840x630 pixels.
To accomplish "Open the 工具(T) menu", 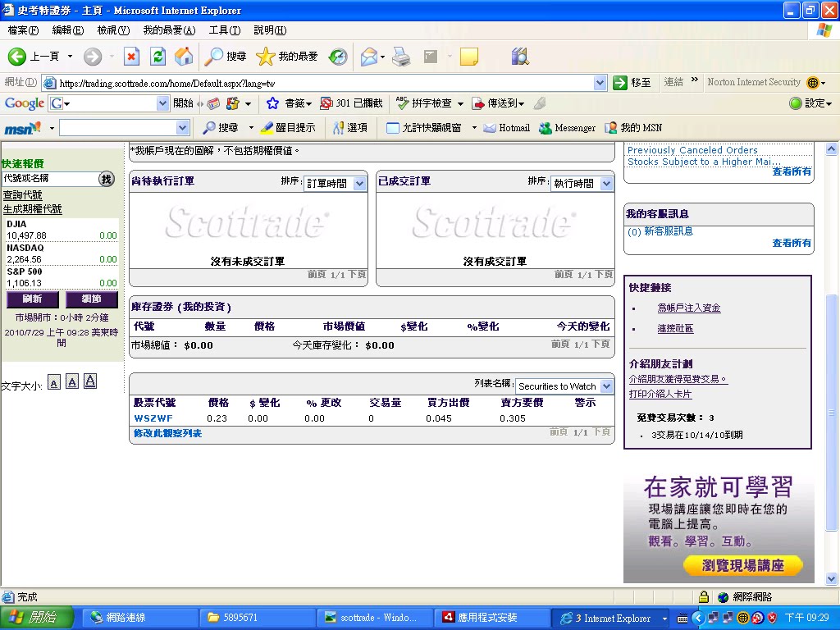I will tap(225, 30).
